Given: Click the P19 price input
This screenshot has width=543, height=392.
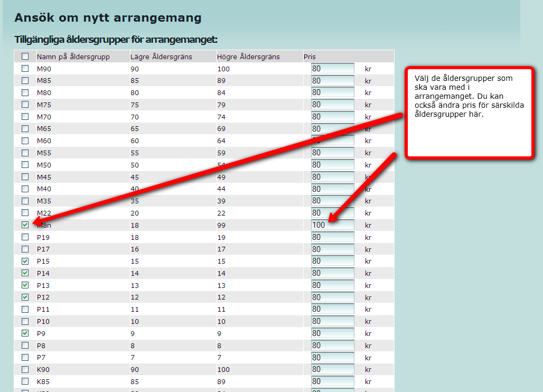Looking at the screenshot, I should click(332, 237).
